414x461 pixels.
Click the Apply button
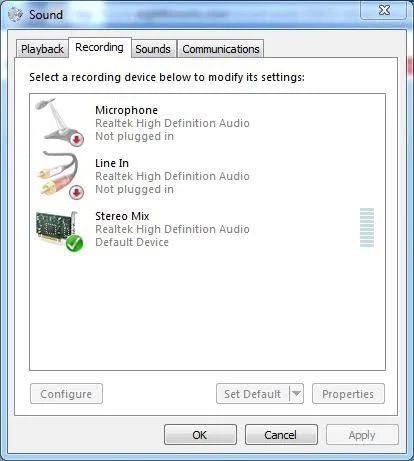coord(362,435)
